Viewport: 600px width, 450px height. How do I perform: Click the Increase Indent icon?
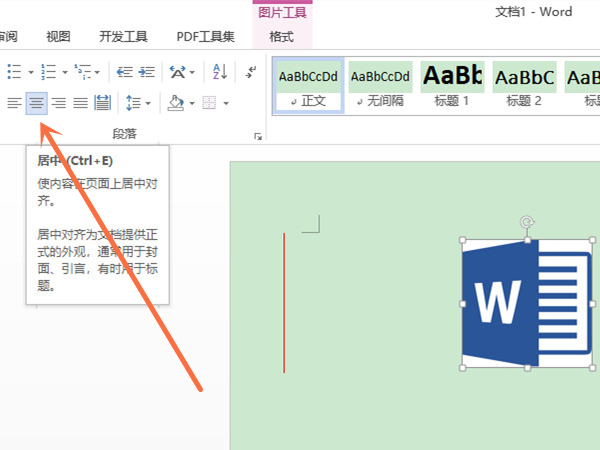click(147, 72)
